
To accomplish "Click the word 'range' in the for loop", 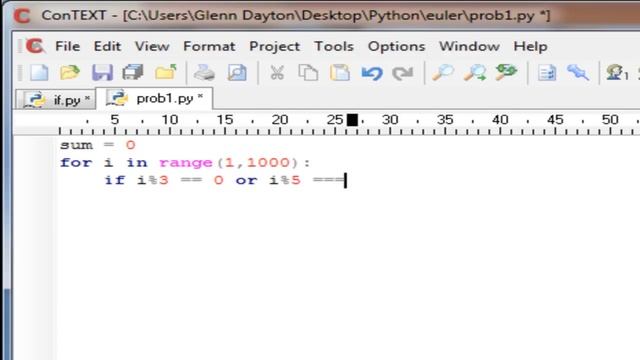I will (186, 163).
